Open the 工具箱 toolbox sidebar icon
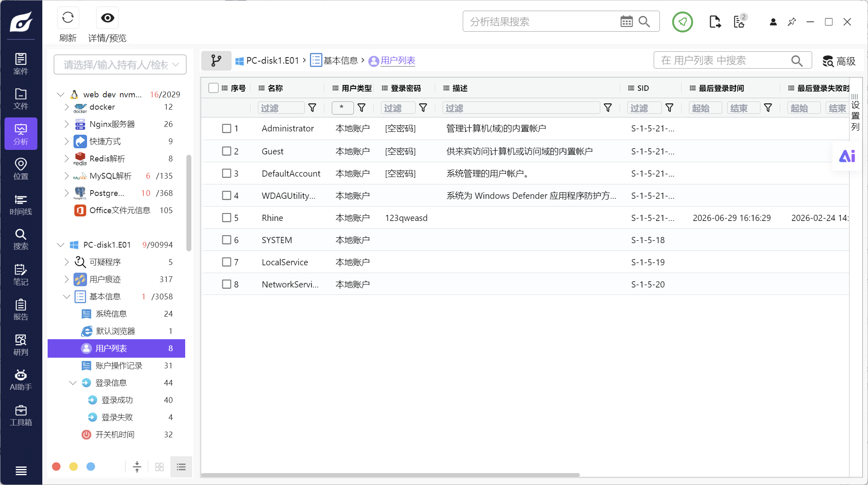868x485 pixels. [x=21, y=415]
